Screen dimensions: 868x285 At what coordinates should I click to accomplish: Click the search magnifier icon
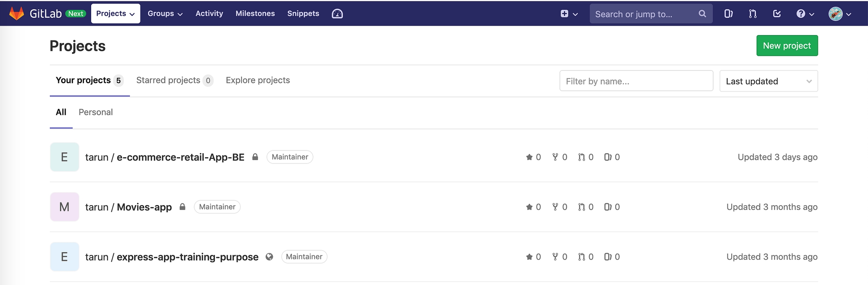coord(702,14)
